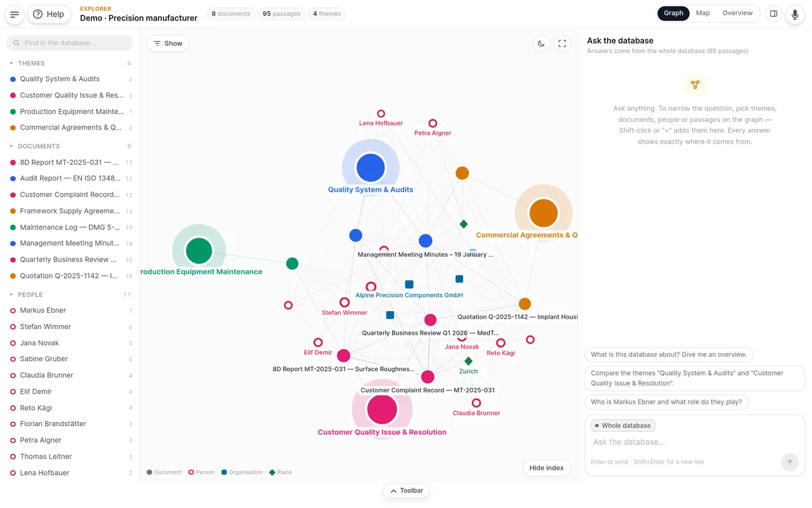The height and width of the screenshot is (508, 812).
Task: Select Markus Ebner in people list
Action: coord(70,311)
